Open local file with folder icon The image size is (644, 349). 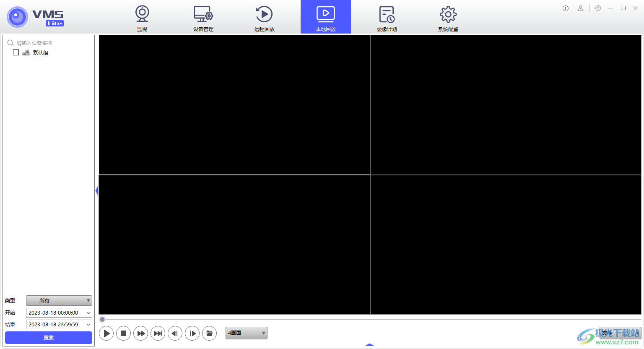[x=209, y=333]
